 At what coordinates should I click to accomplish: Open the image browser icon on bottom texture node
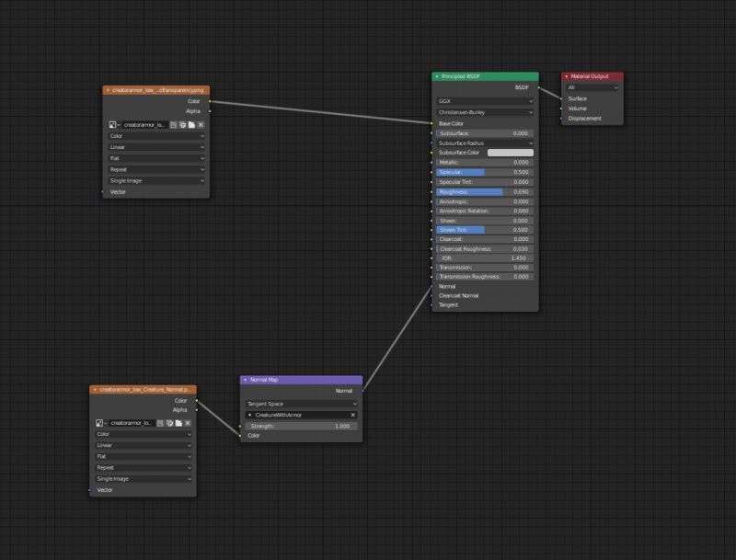point(98,423)
